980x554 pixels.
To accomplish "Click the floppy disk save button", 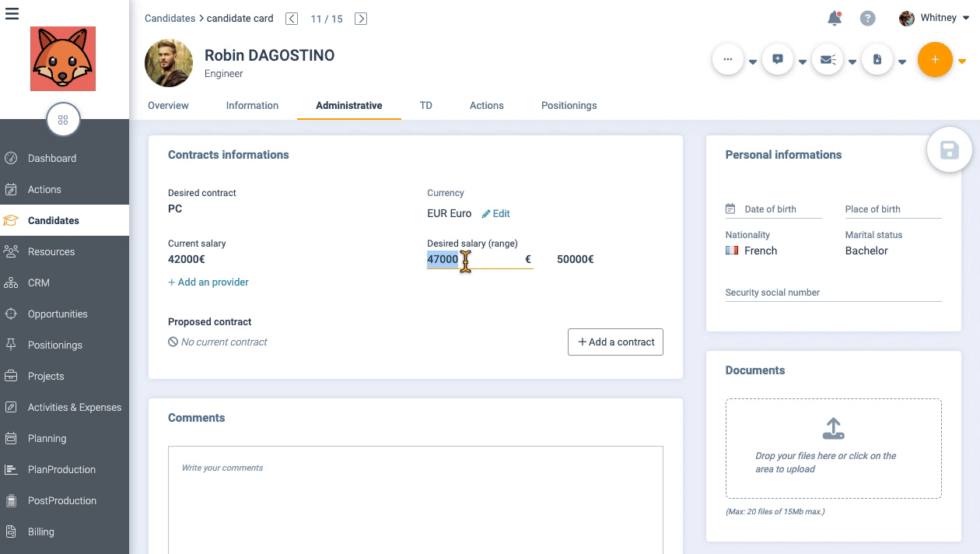I will tap(949, 150).
